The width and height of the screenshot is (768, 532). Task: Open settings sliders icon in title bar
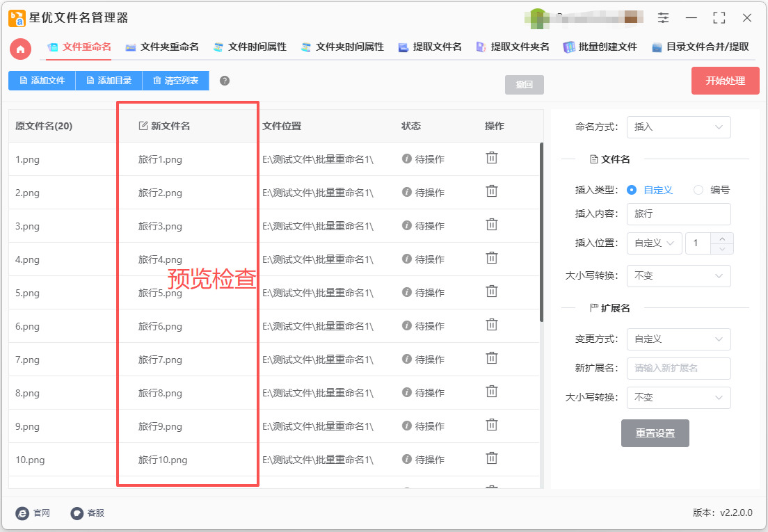pos(664,18)
